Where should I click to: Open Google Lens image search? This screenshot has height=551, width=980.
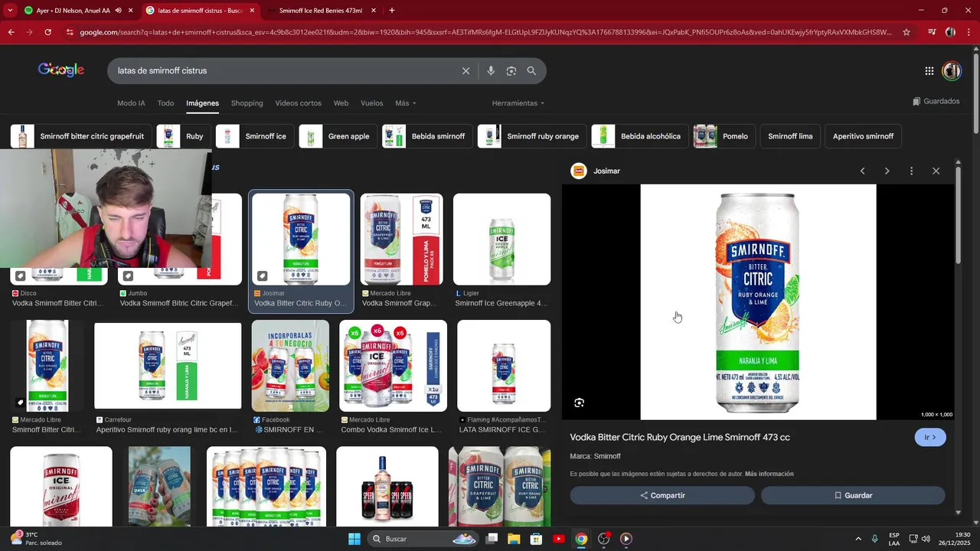(511, 70)
